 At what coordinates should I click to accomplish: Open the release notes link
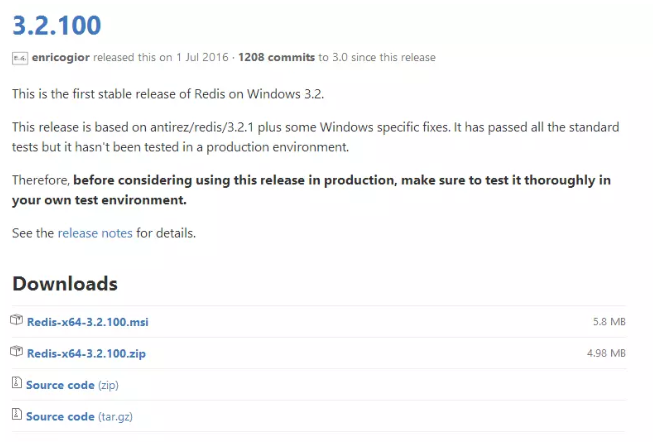tap(95, 233)
